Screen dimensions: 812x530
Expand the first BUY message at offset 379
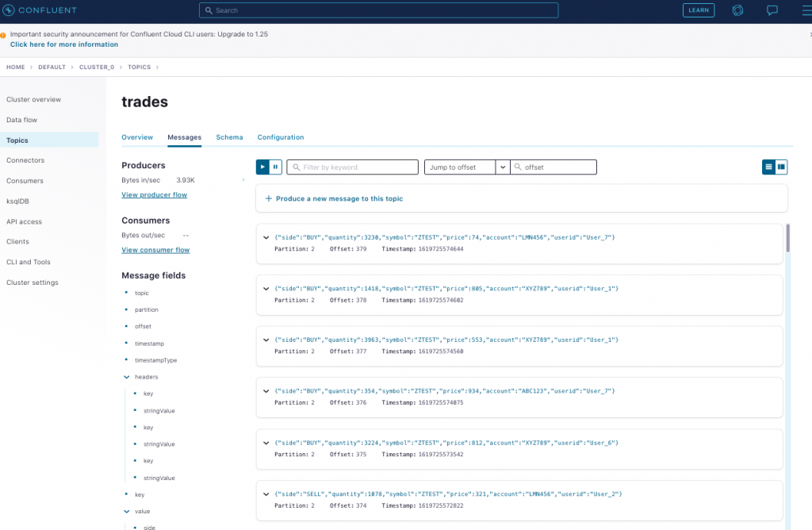(x=266, y=237)
